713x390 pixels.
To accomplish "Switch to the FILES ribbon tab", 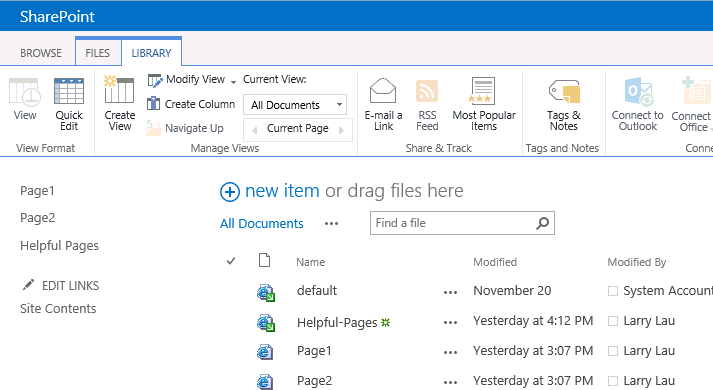I will (97, 53).
